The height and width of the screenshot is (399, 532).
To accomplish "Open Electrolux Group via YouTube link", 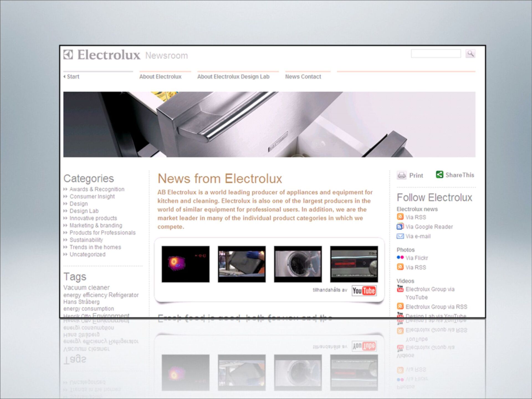I will click(x=430, y=293).
